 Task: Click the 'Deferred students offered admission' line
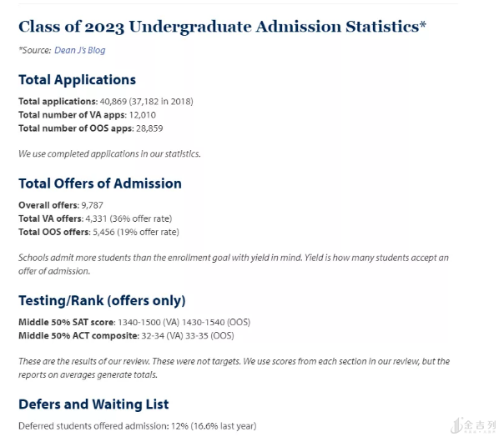pyautogui.click(x=137, y=426)
